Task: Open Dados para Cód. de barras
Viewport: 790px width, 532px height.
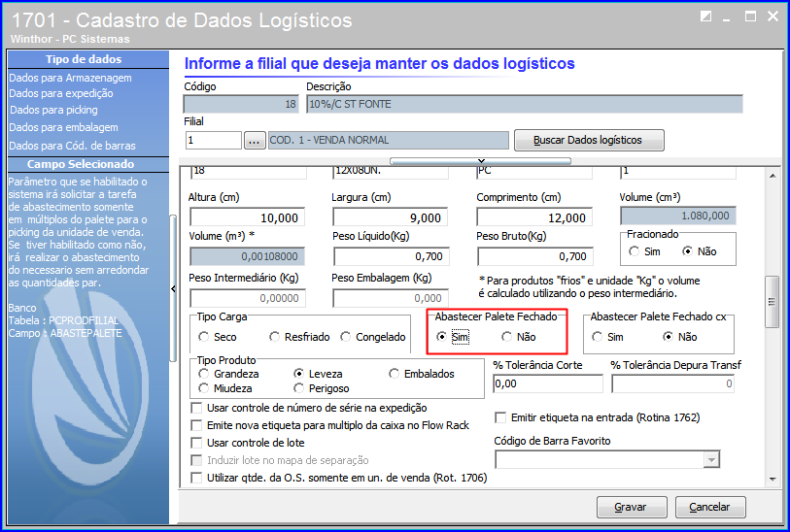Action: pyautogui.click(x=72, y=146)
